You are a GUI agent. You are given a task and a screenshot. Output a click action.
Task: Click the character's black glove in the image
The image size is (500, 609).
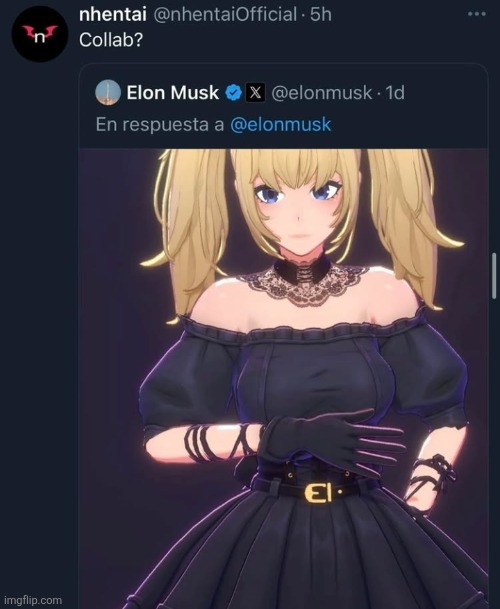[x=332, y=441]
